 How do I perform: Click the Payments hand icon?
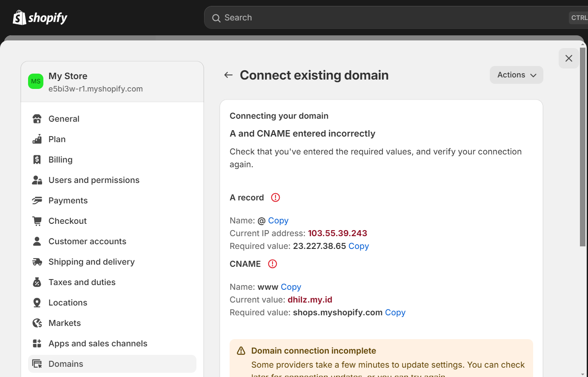pyautogui.click(x=37, y=200)
